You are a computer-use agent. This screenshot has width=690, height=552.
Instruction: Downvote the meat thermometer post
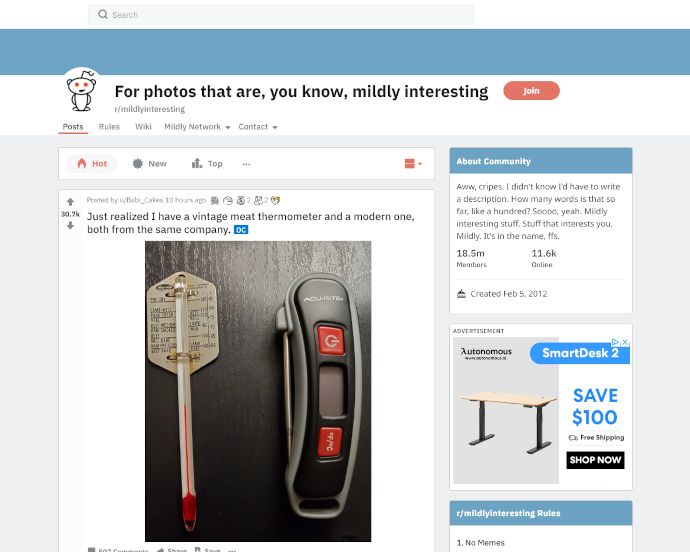pyautogui.click(x=70, y=226)
